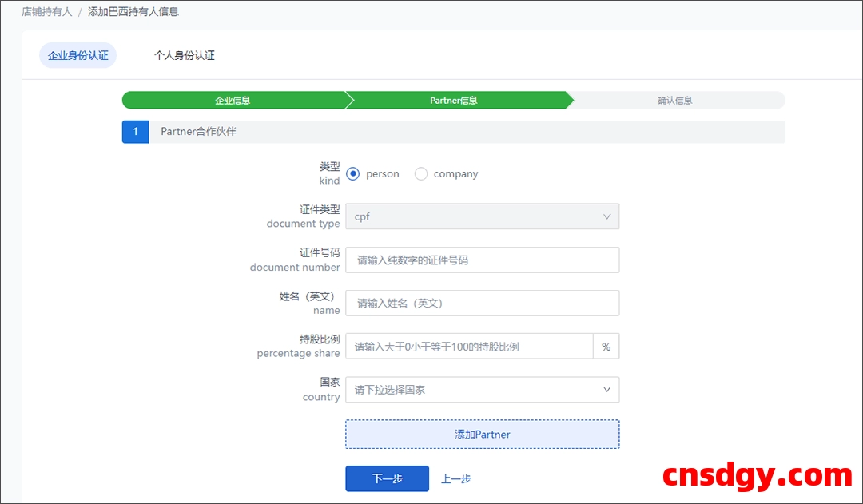863x504 pixels.
Task: Switch to the 企业身份认证 tab
Action: [77, 55]
